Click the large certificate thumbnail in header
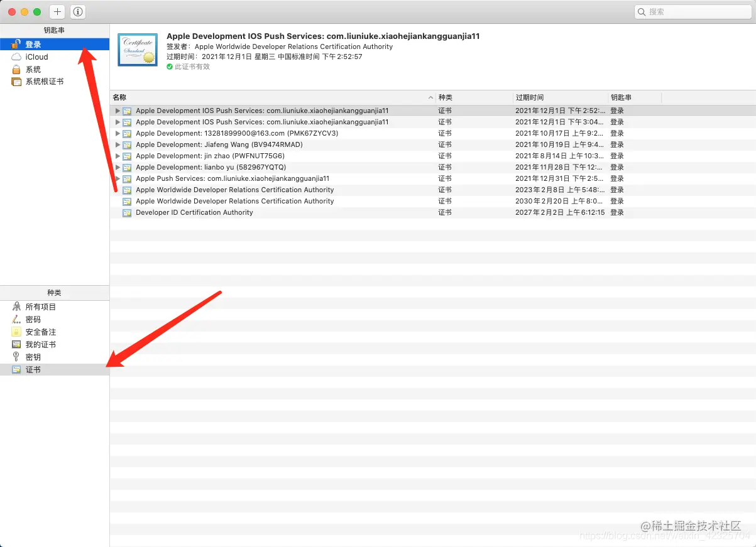756x547 pixels. click(137, 48)
